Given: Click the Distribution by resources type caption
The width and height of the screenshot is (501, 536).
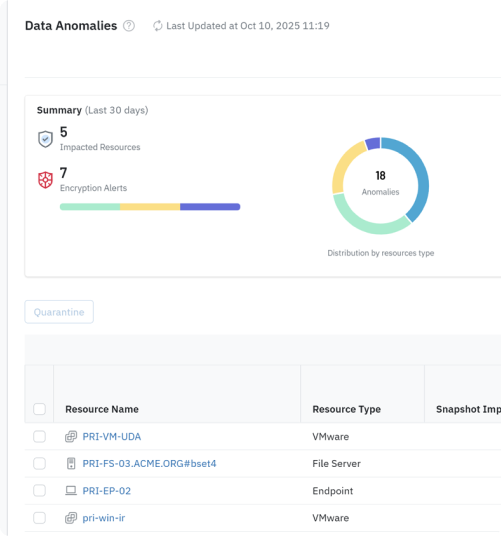Looking at the screenshot, I should tap(381, 253).
